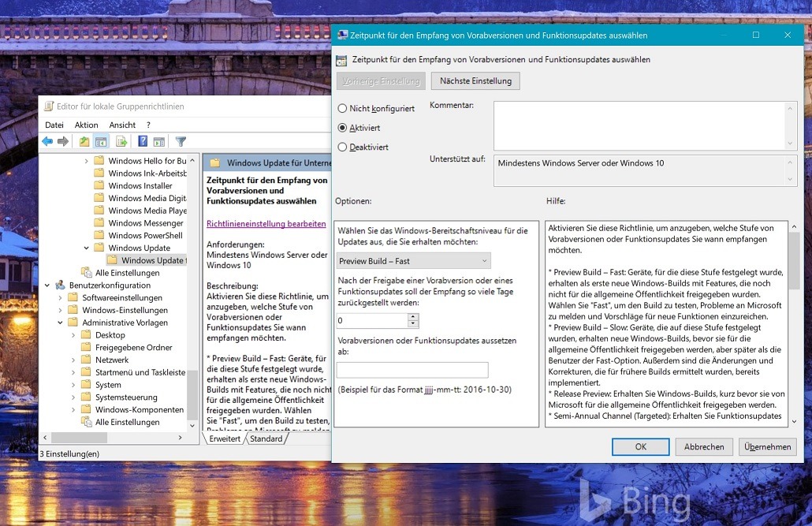Open the 'Preview Build – Fast' dropdown
The width and height of the screenshot is (812, 526).
[413, 261]
